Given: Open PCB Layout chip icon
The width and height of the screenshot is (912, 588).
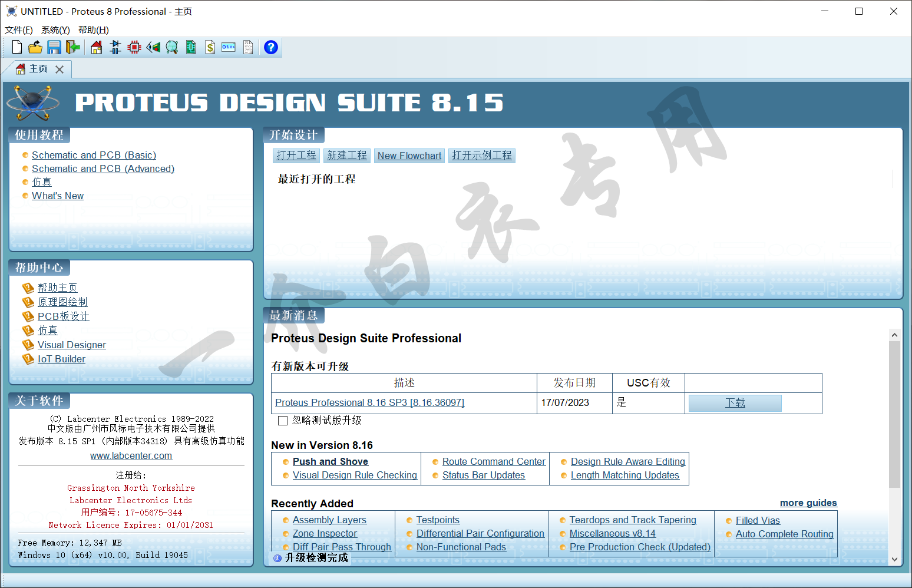Looking at the screenshot, I should 134,47.
